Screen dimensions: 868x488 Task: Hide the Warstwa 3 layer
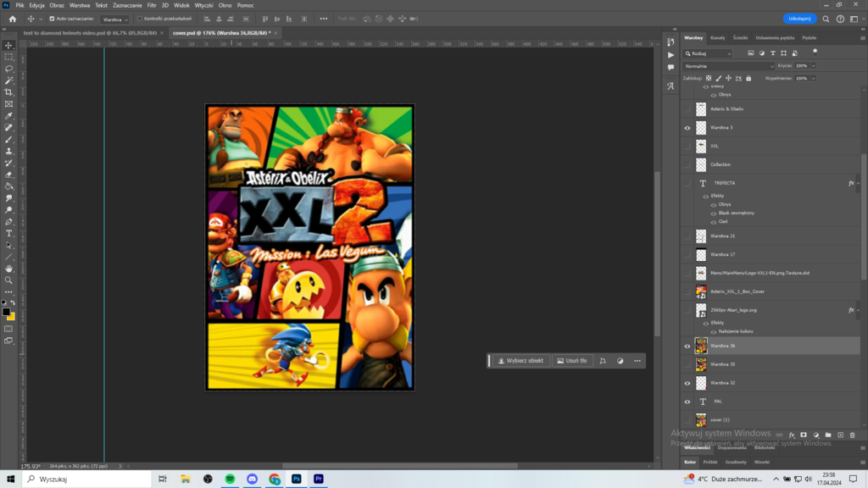click(687, 128)
